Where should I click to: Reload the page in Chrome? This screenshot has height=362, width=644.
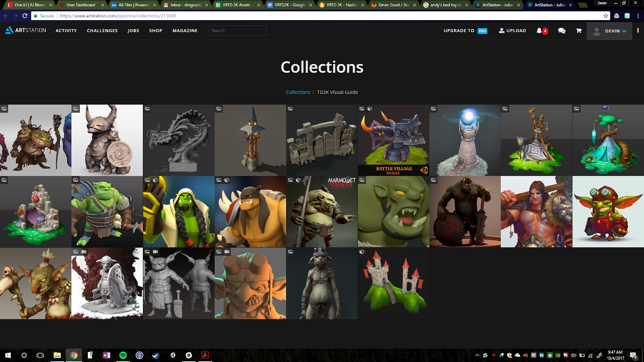[25, 16]
